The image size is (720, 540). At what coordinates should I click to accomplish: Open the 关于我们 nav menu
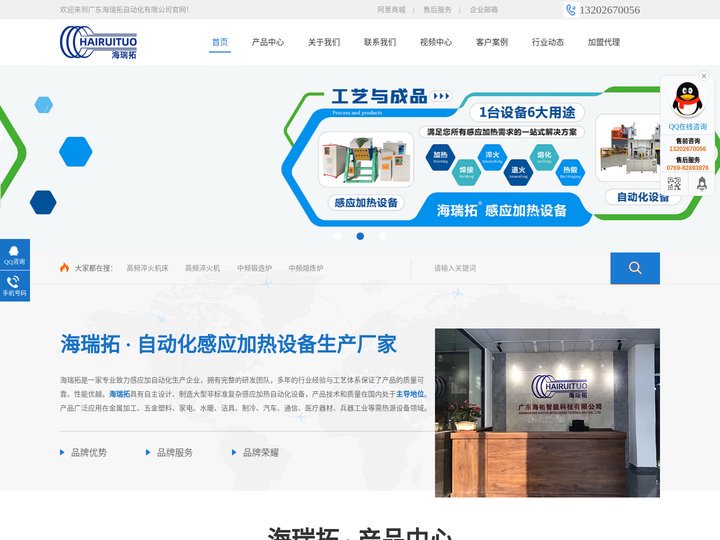(x=324, y=42)
